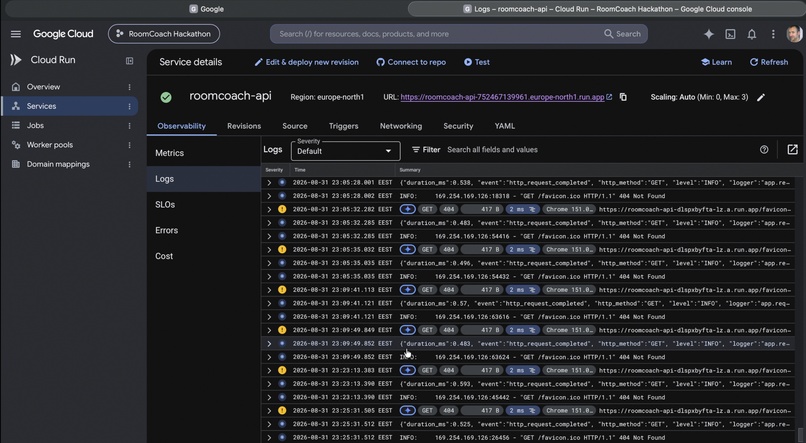Image resolution: width=806 pixels, height=443 pixels.
Task: Switch to the Security tab
Action: pos(458,126)
